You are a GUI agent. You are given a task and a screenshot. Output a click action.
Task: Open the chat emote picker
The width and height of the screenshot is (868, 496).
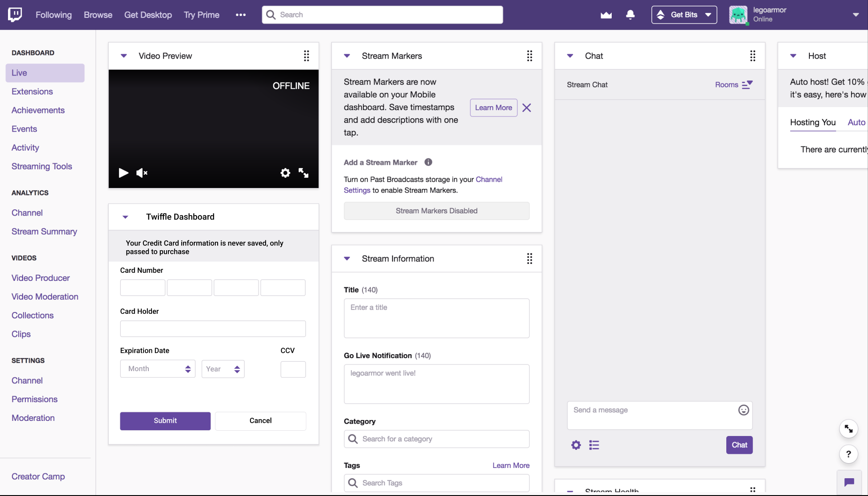[743, 410]
